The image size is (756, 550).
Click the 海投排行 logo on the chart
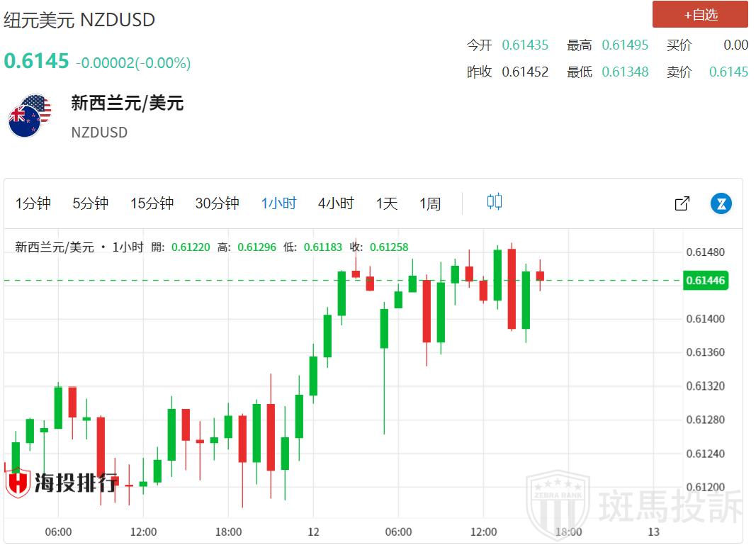tap(62, 483)
